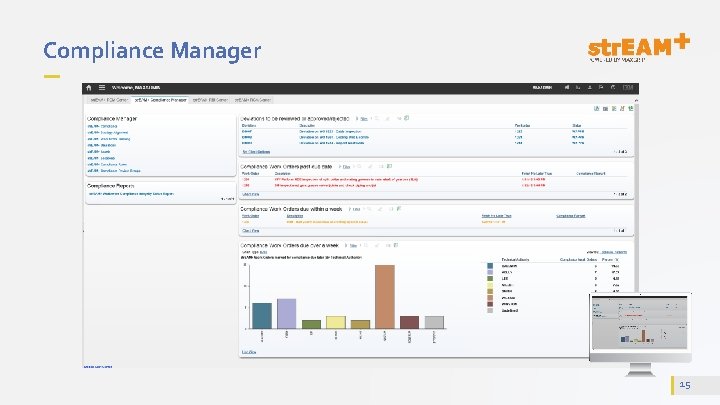Open the user profile icon in top bar

point(590,87)
